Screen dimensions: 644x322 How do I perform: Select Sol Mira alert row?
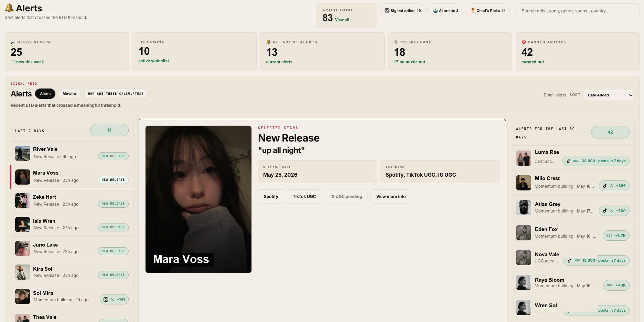point(72,296)
